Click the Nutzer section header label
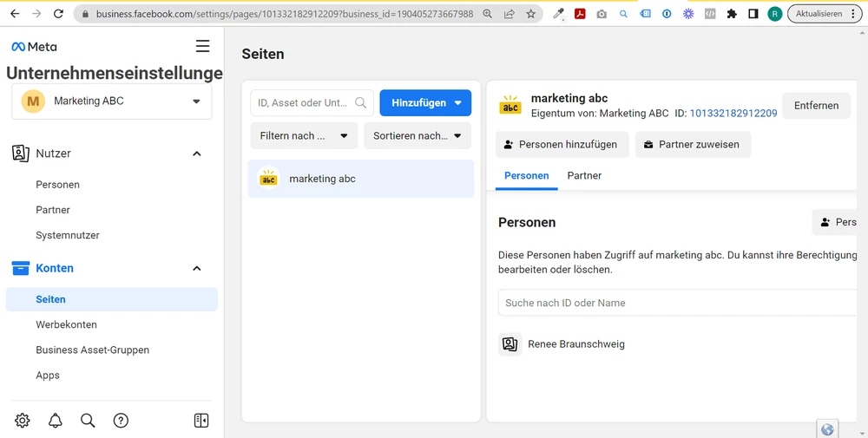 (53, 154)
